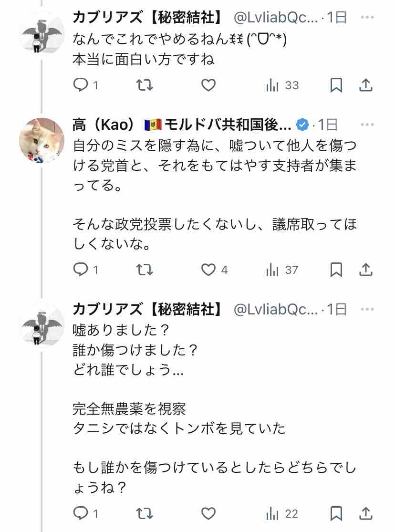Open 高 (Kao) cat profile picture
395x532 pixels.
pos(42,140)
